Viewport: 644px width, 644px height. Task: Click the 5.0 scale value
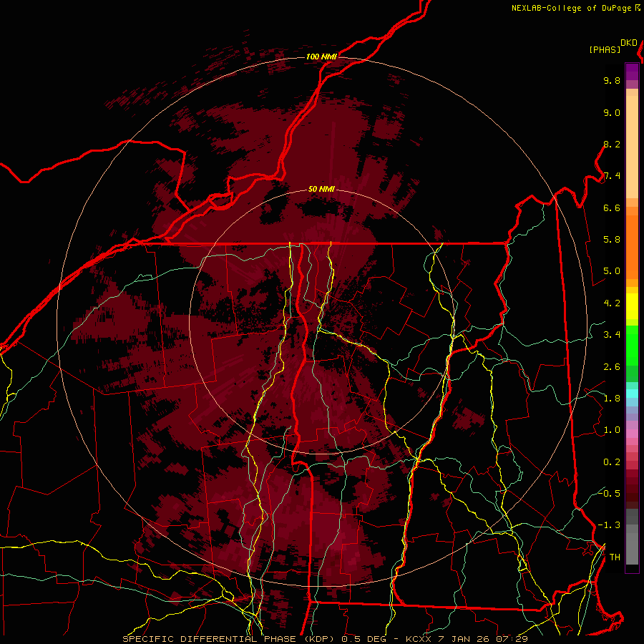point(612,271)
